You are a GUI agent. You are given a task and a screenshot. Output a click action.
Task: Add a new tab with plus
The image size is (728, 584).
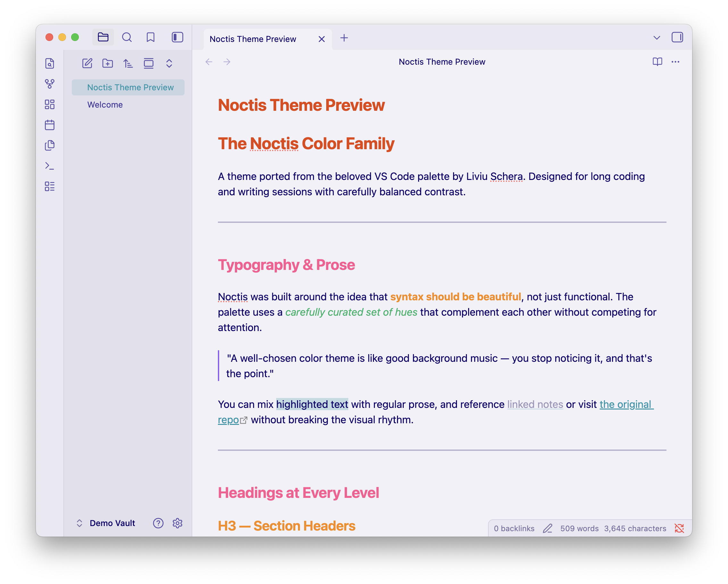point(344,38)
